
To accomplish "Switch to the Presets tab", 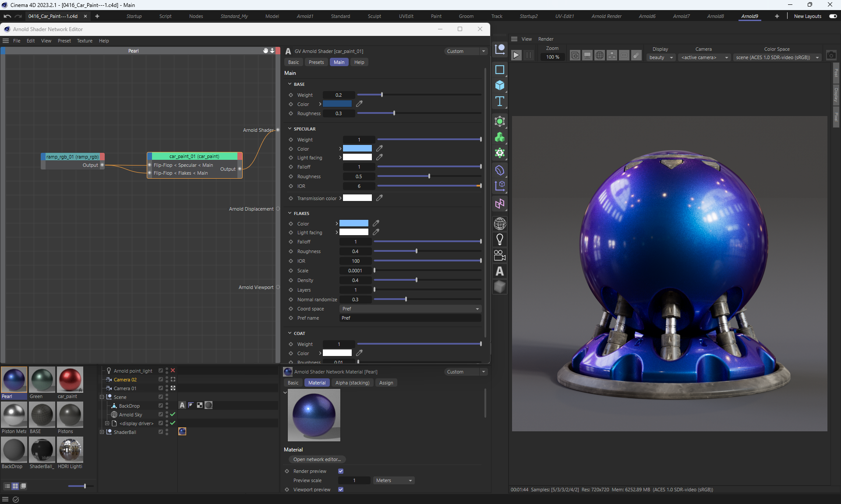I will [316, 62].
